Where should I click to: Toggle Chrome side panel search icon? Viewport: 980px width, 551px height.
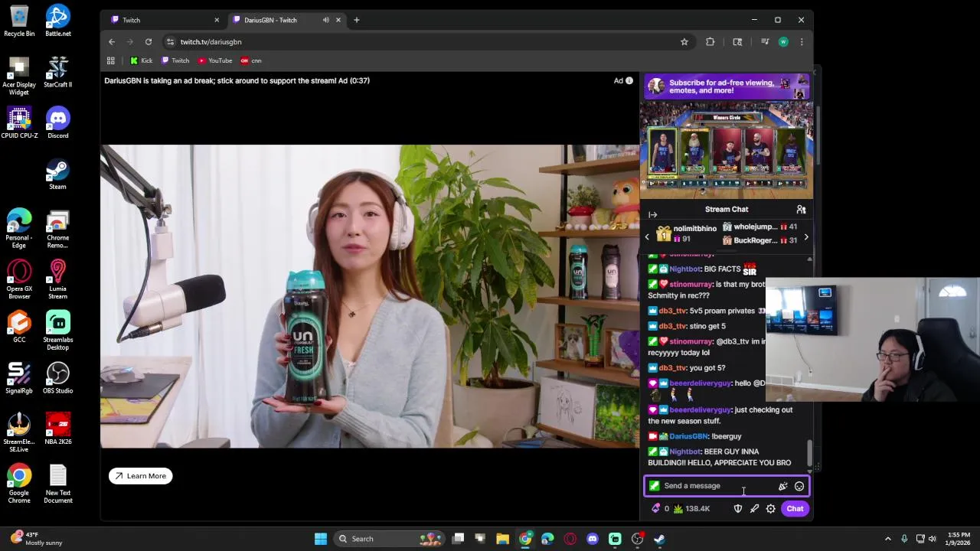[x=737, y=42]
